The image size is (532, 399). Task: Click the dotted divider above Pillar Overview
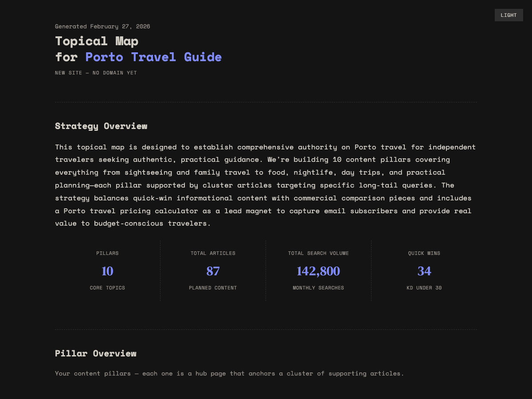266,329
